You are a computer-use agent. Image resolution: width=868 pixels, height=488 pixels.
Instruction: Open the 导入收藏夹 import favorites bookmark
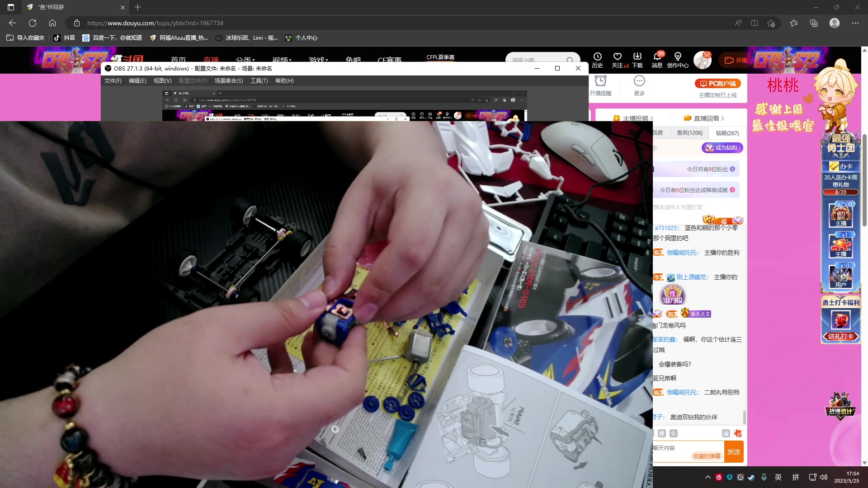(25, 38)
